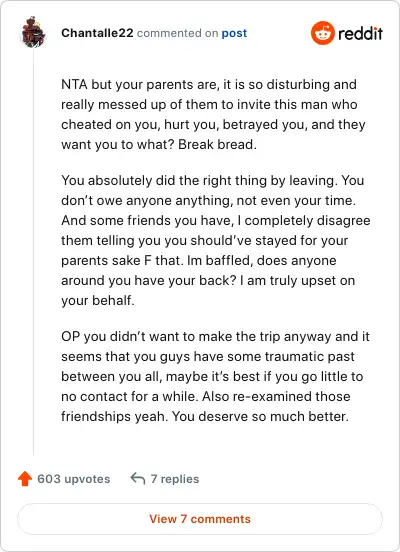Viewport: 400px width, 552px height.
Task: Click the reply arrow icon
Action: coord(138,478)
